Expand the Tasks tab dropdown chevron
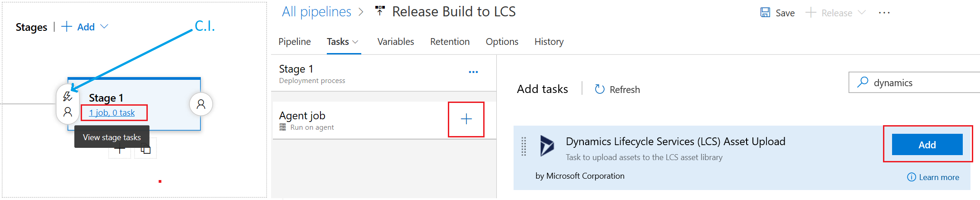 point(355,42)
